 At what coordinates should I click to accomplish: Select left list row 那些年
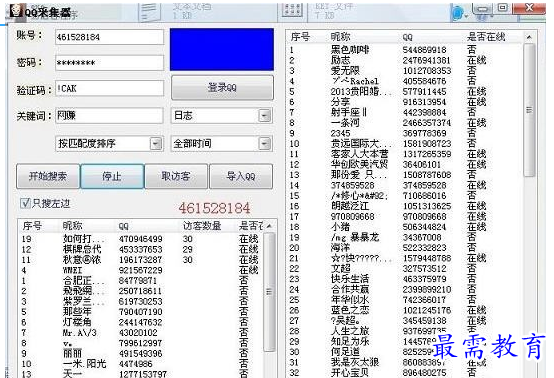click(141, 312)
